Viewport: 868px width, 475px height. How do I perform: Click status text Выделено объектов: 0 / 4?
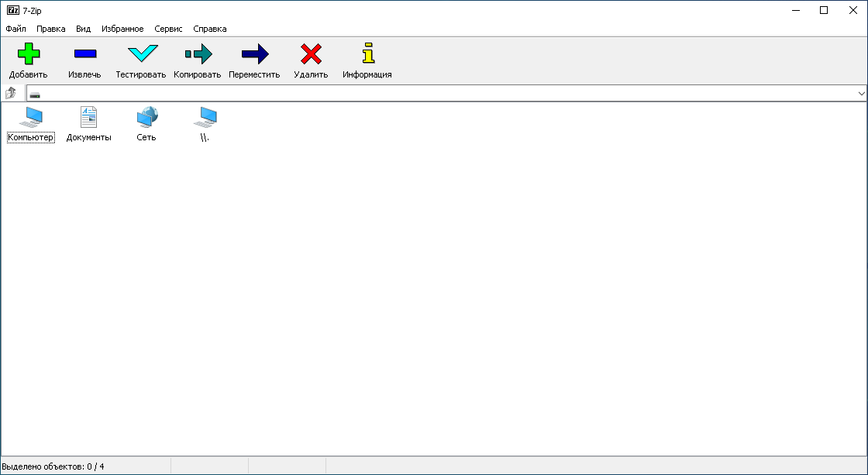pos(53,466)
